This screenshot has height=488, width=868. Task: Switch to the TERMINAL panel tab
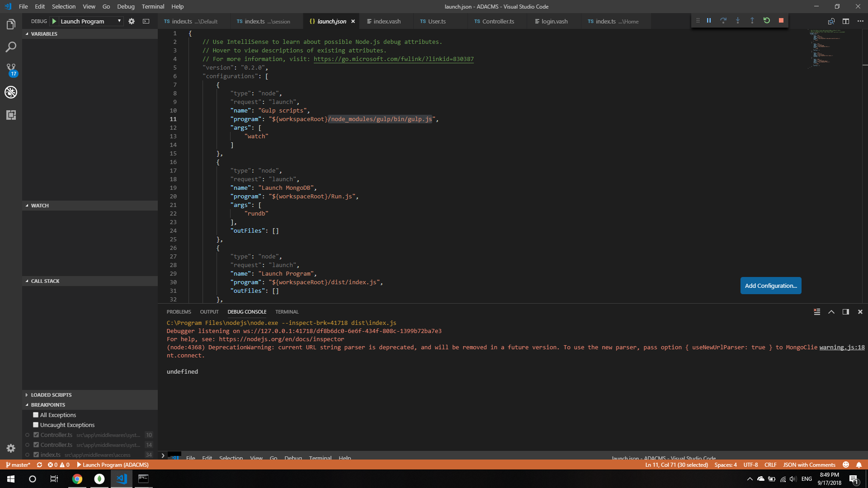[x=287, y=312]
